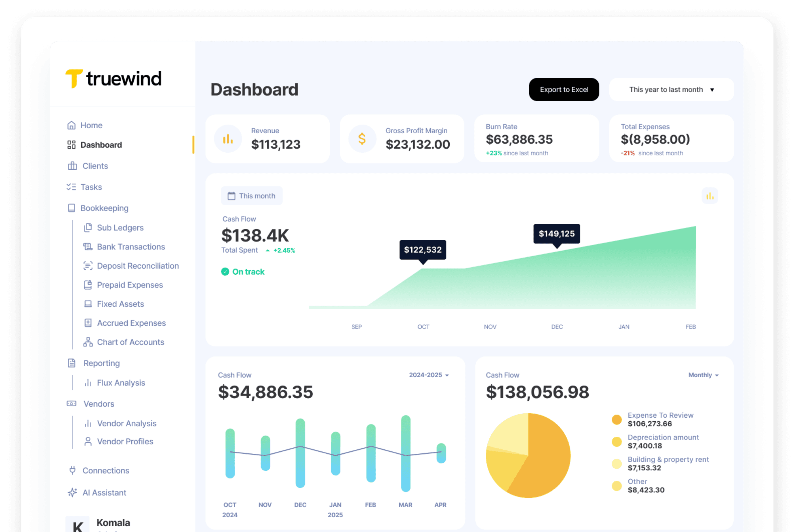Click the This month date filter
The width and height of the screenshot is (798, 532).
(251, 196)
